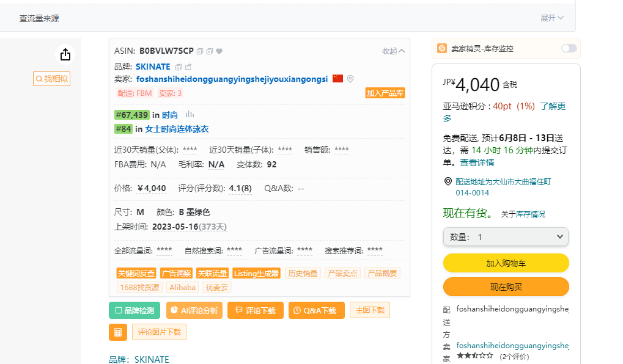The width and height of the screenshot is (623, 364).
Task: Click AI评论分析 button
Action: 194,310
